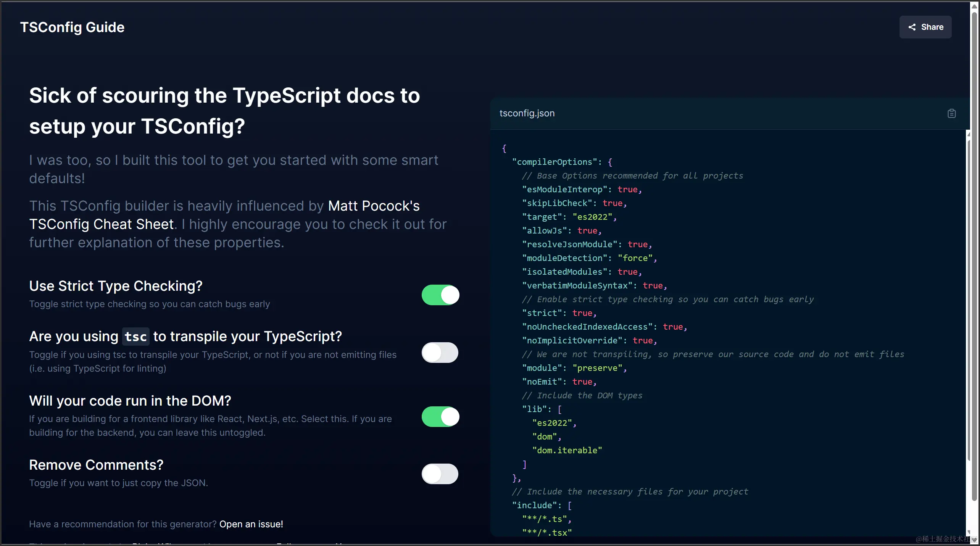Viewport: 980px width, 546px height.
Task: Click the "target": "es2022" code line
Action: click(x=569, y=217)
